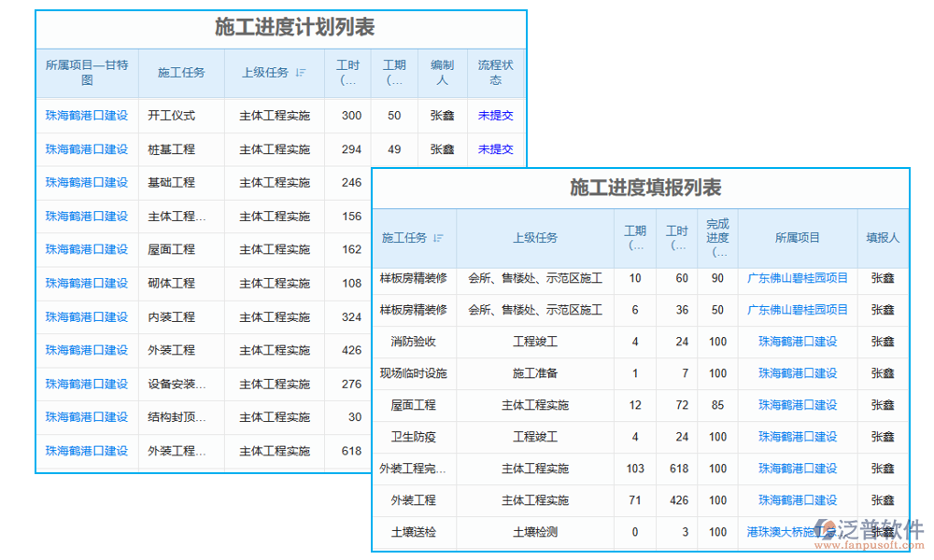
Task: Select the 屋面工程 row in fill list
Action: 414,405
